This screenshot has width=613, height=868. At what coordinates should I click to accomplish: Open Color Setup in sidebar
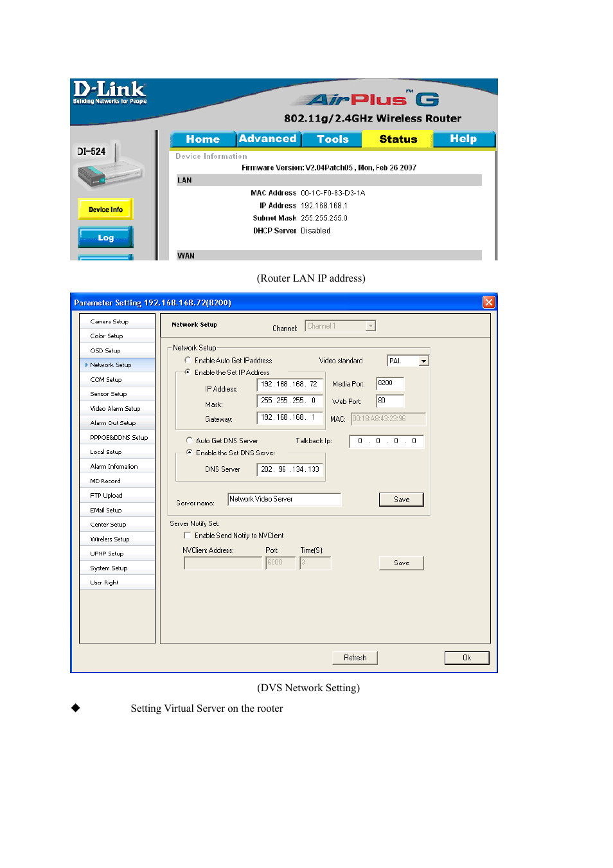117,336
